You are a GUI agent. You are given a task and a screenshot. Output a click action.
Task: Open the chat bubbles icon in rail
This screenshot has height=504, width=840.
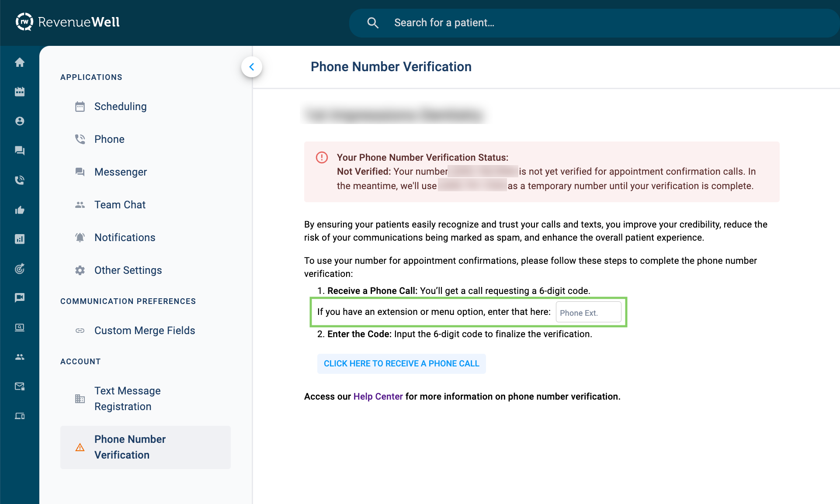tap(20, 151)
